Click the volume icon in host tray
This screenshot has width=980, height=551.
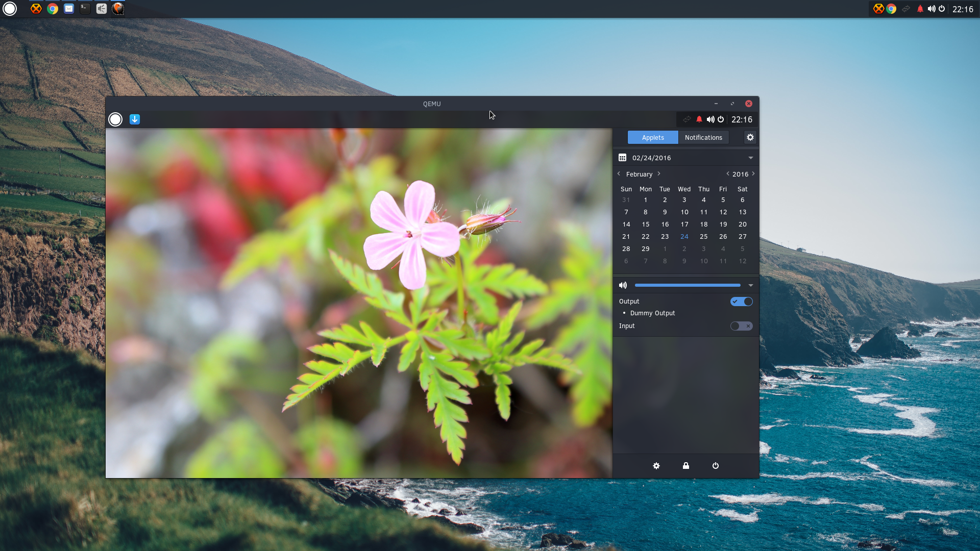pyautogui.click(x=932, y=9)
